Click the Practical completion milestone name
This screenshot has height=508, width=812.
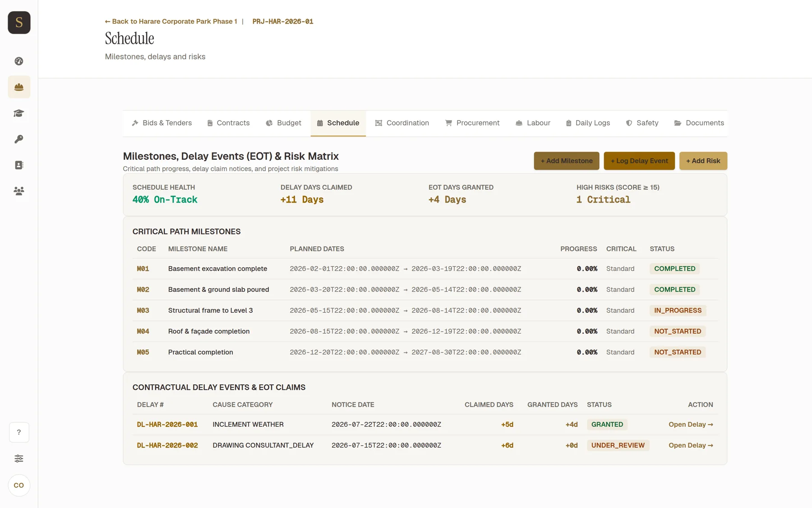201,352
